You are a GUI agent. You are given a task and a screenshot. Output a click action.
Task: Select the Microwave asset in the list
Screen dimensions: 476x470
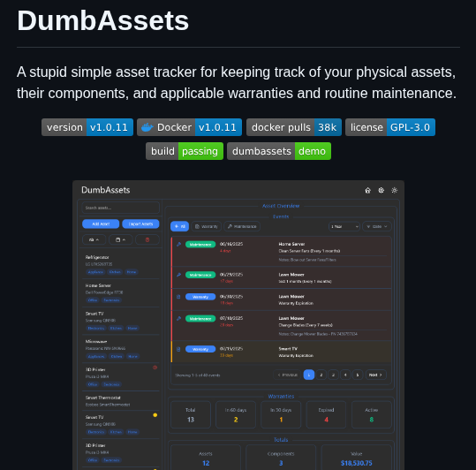120,349
